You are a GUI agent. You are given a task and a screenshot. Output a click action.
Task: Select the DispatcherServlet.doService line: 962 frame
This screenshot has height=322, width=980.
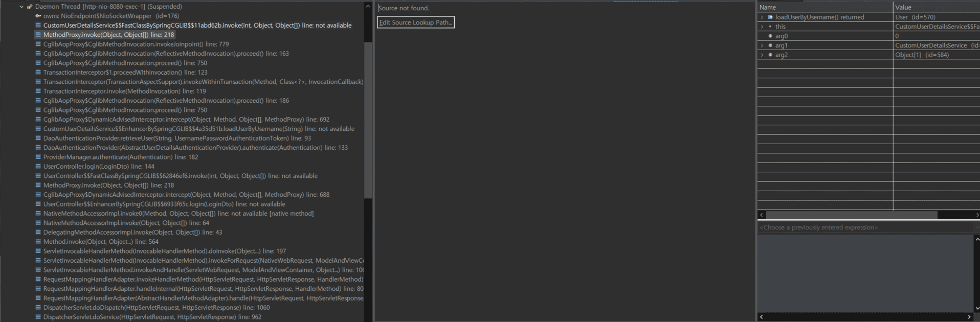(x=152, y=317)
